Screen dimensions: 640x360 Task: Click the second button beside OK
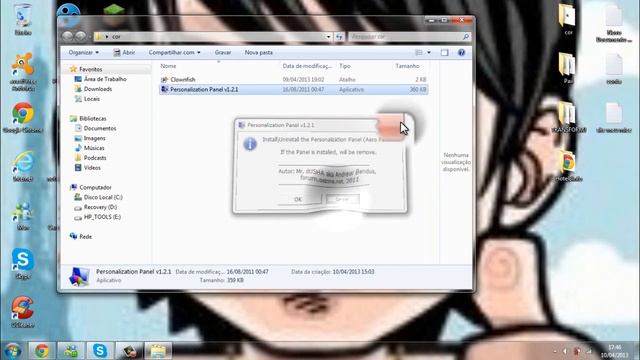(x=342, y=199)
